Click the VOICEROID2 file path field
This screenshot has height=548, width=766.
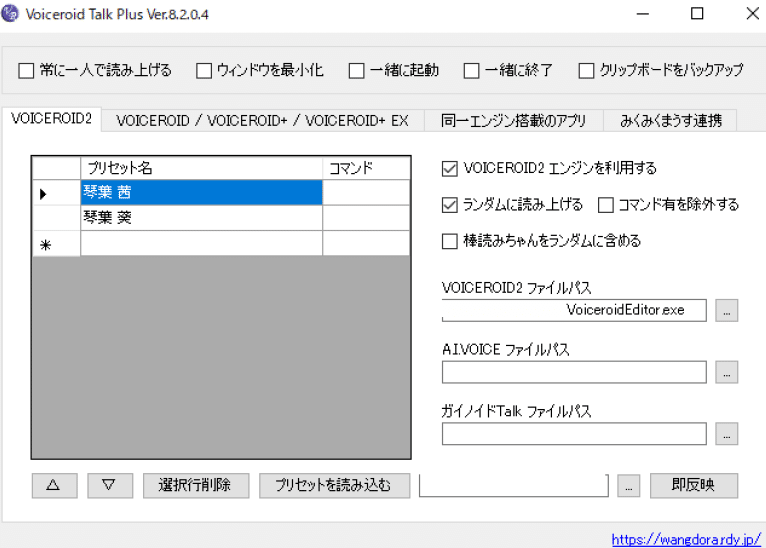tap(574, 310)
